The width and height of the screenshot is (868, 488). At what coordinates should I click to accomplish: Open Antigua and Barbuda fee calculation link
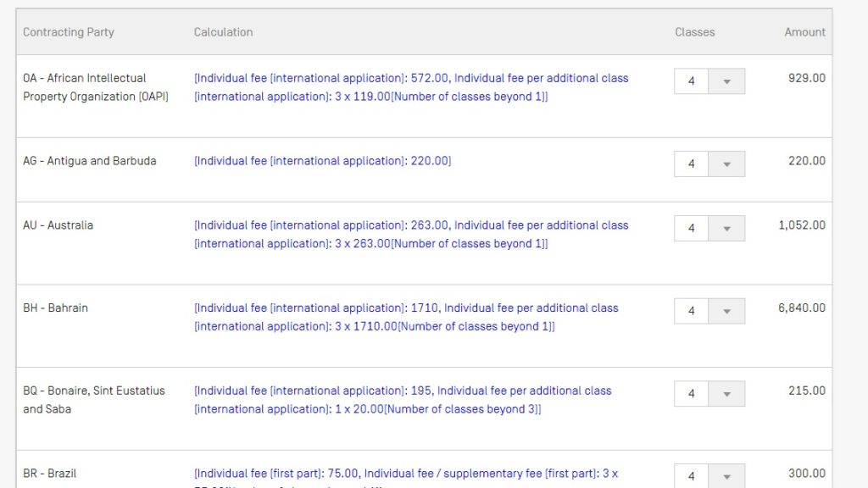(x=323, y=161)
